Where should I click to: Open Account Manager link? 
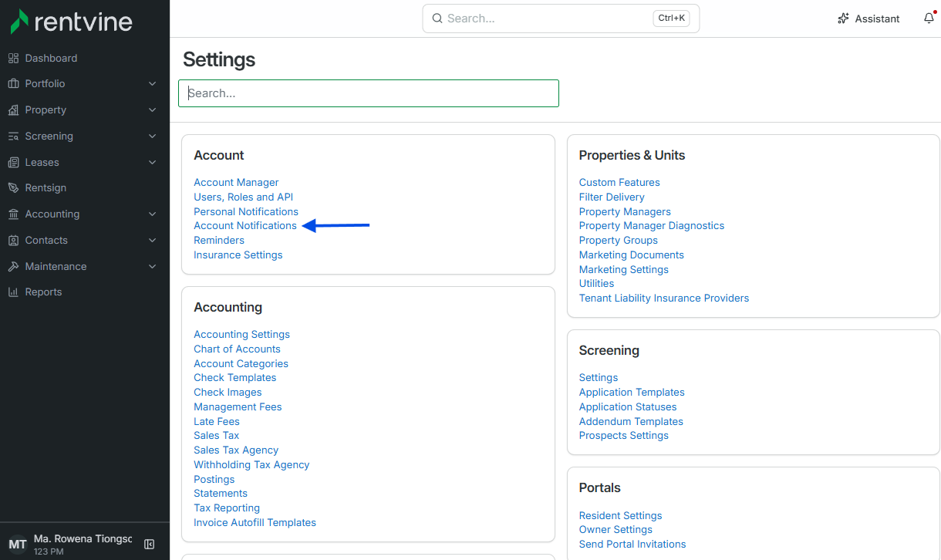click(x=236, y=182)
